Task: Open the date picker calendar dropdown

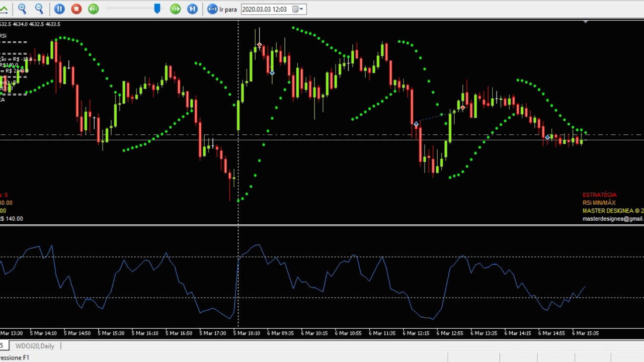Action: [x=298, y=9]
